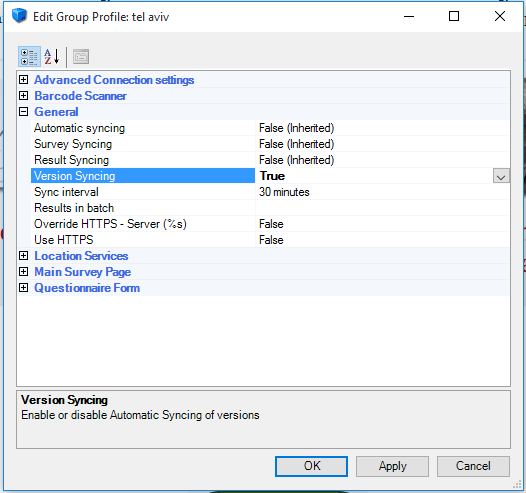This screenshot has width=526, height=493.
Task: Close the Edit Group Profile dialog
Action: 500,16
